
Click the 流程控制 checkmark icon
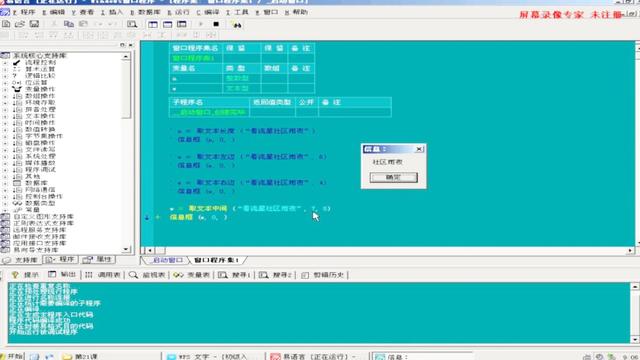pos(17,62)
